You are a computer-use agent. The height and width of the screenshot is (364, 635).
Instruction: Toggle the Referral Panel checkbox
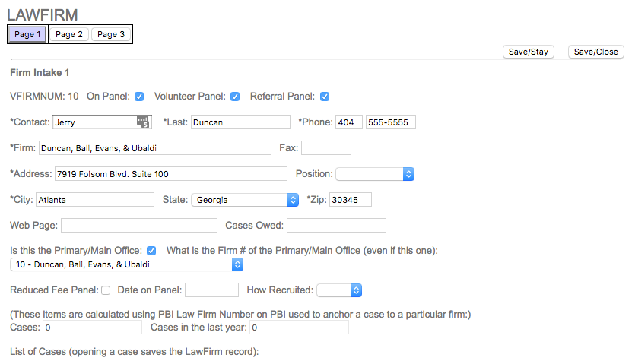pos(325,97)
